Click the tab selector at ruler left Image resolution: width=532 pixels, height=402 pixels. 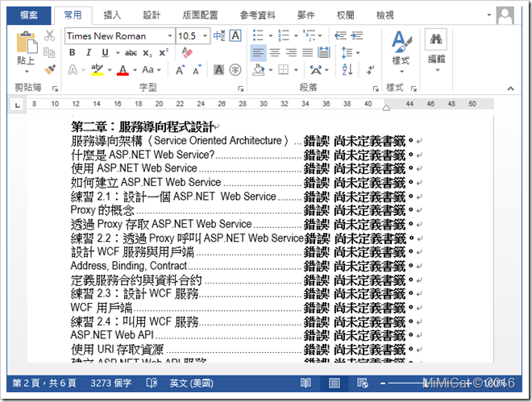[17, 105]
